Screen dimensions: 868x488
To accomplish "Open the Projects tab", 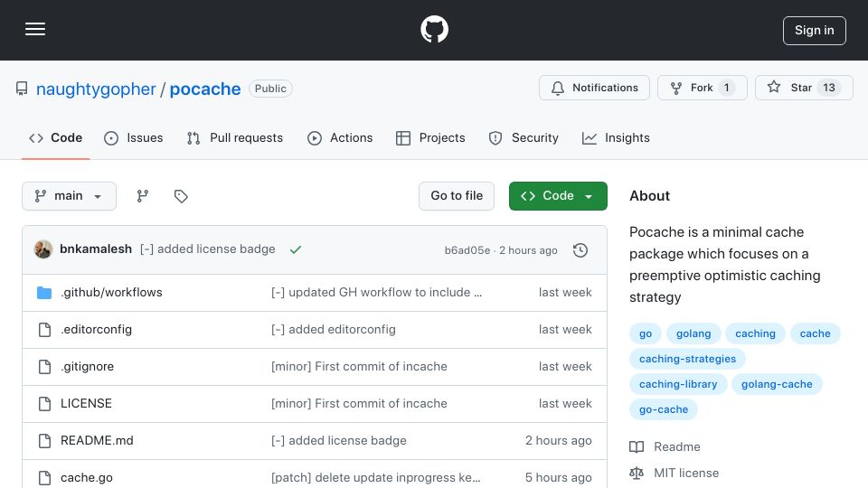I will [x=430, y=137].
